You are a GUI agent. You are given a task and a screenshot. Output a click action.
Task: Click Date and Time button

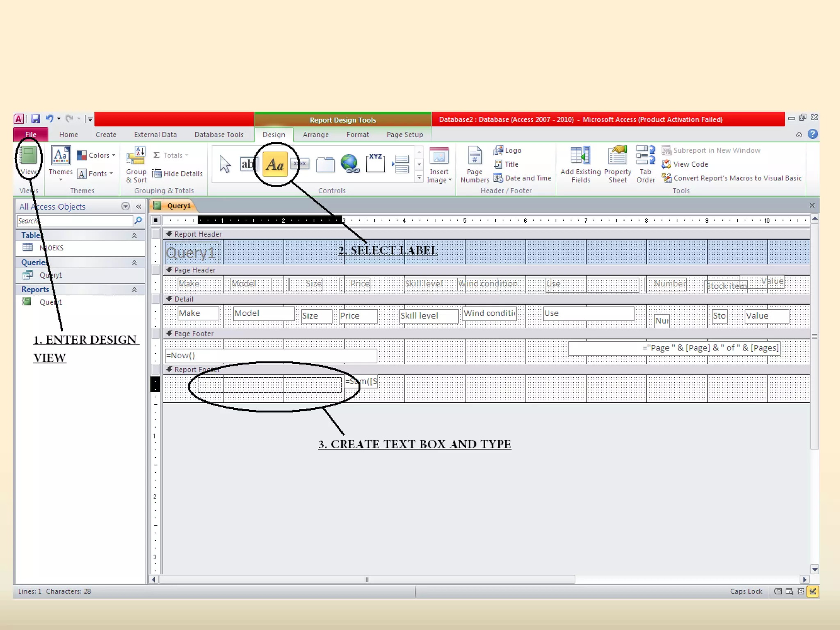[x=523, y=178]
